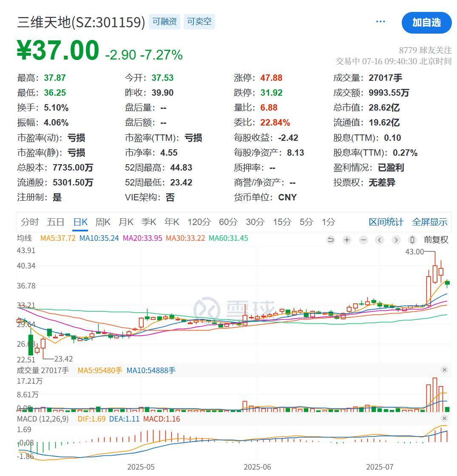457x476 pixels.
Task: Click the DIF:1.69 indicator value
Action: point(92,419)
